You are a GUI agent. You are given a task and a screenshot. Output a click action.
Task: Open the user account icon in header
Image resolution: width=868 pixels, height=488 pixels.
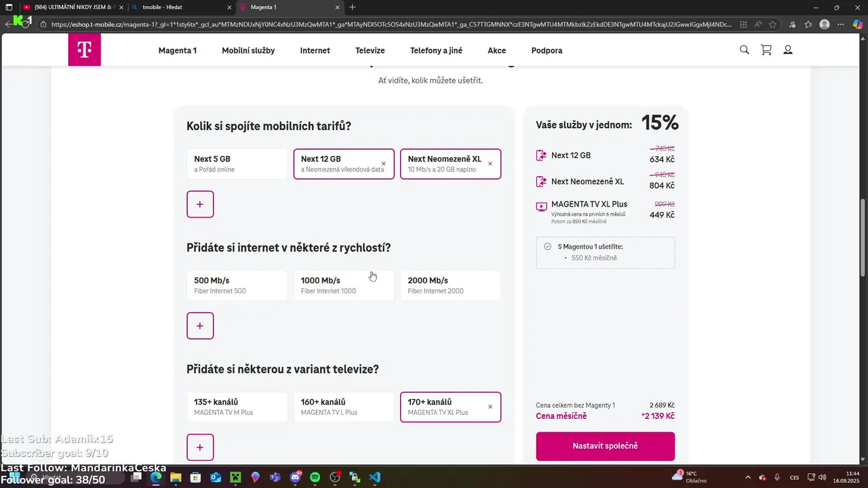point(788,50)
